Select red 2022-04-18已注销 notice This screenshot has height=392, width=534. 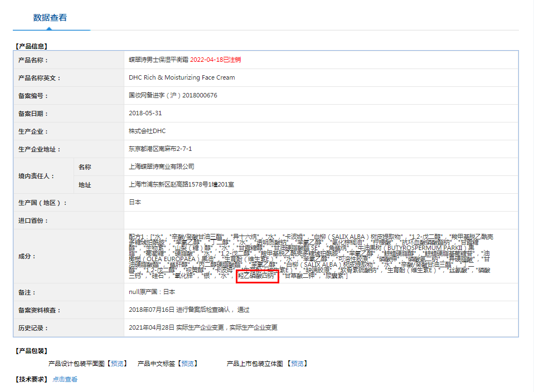[216, 60]
